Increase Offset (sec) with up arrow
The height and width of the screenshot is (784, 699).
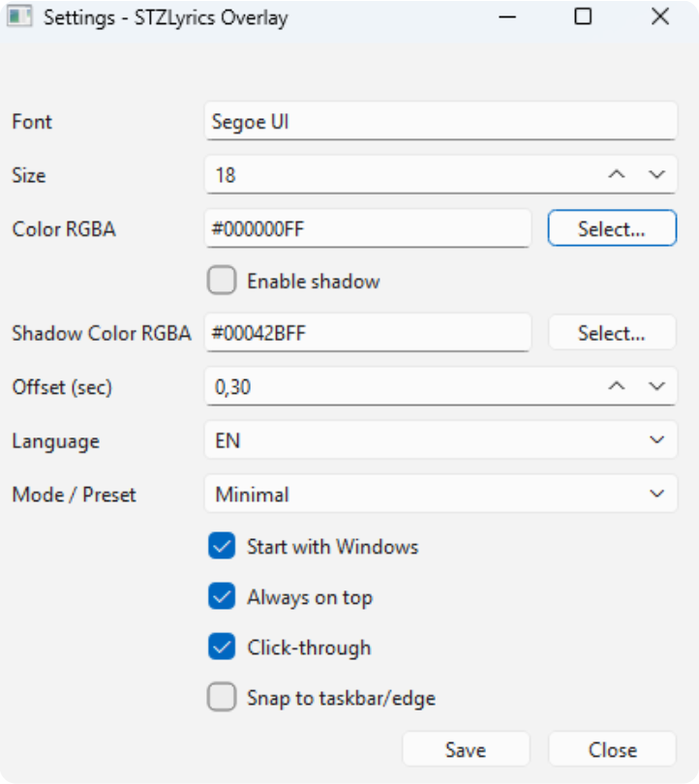(x=617, y=386)
